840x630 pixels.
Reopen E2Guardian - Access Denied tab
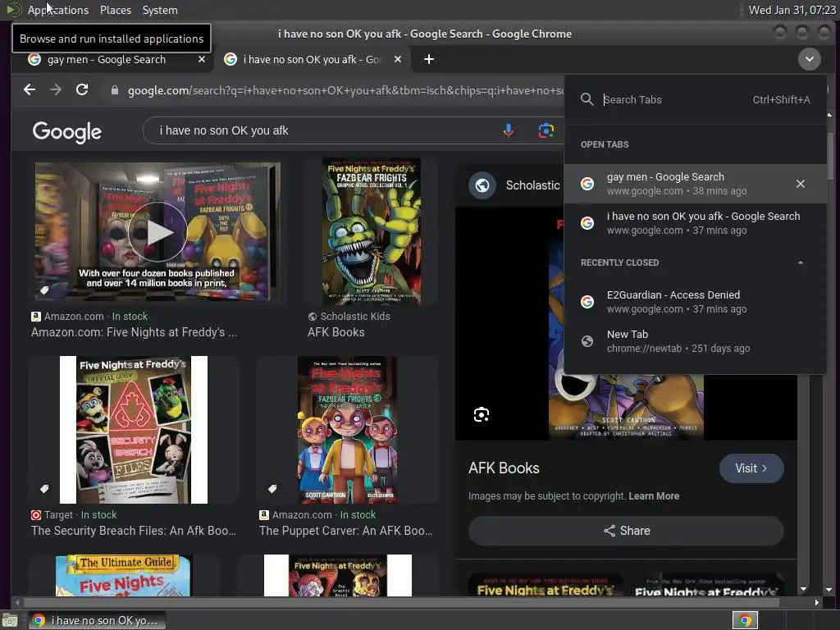(x=696, y=302)
